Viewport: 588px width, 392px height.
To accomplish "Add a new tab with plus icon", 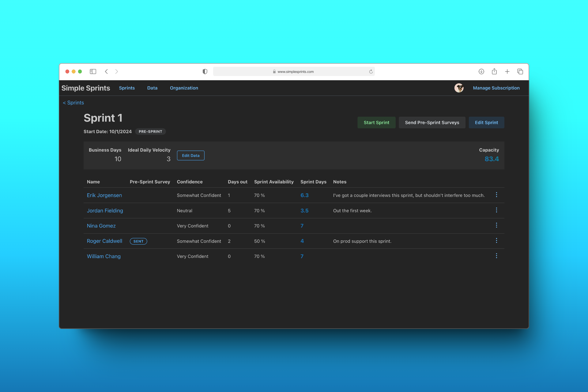I will [507, 71].
